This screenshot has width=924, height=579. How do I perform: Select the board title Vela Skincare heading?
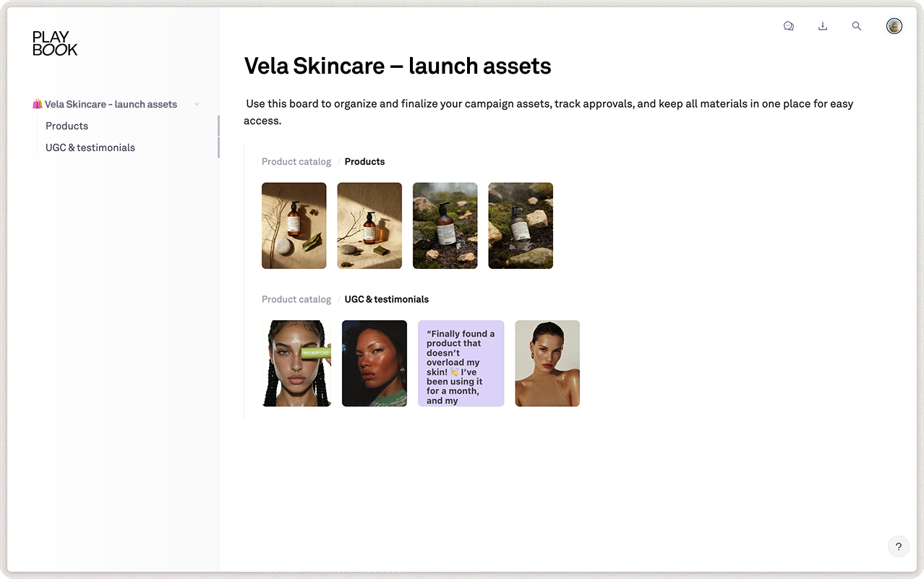pos(397,65)
